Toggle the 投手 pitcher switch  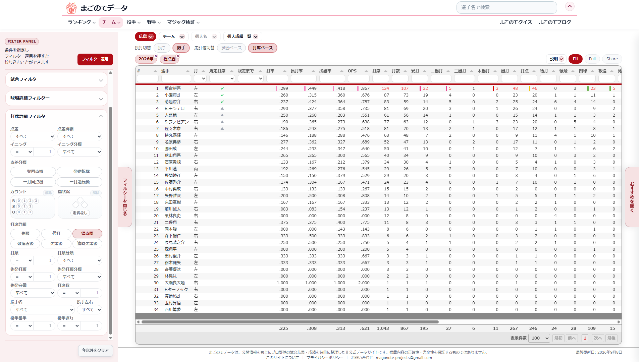coord(162,48)
